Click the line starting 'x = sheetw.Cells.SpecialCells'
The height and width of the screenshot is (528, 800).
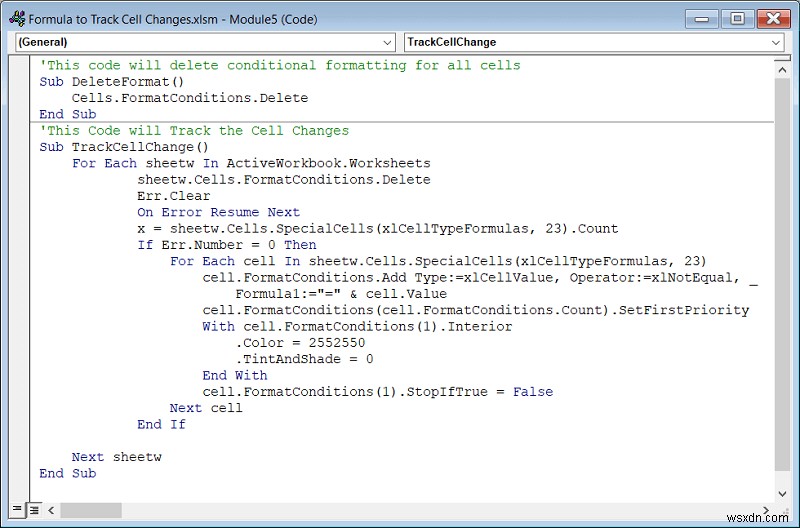378,229
